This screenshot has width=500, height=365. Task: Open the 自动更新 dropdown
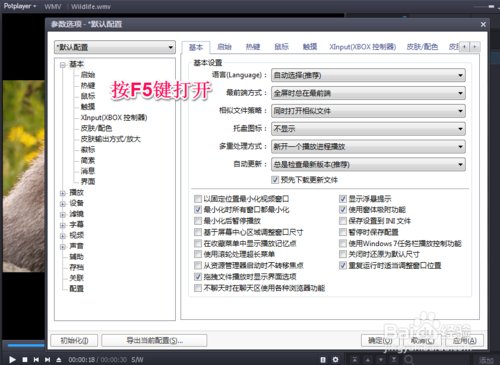(368, 164)
